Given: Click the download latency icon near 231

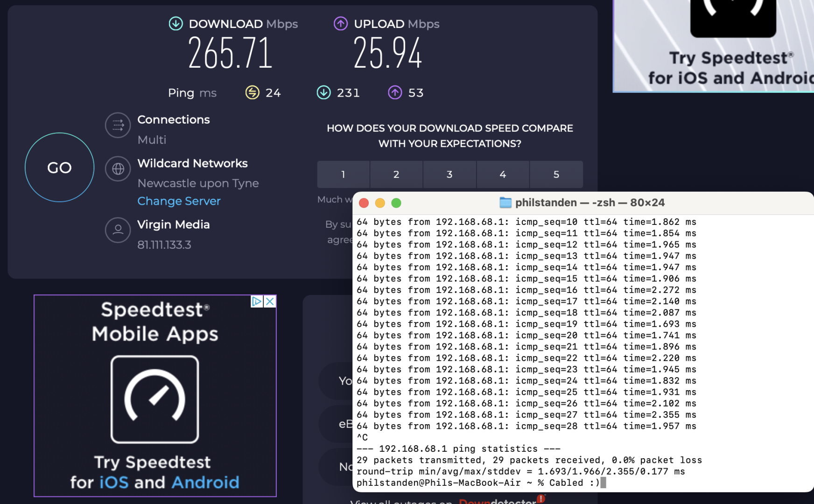Looking at the screenshot, I should (x=323, y=92).
